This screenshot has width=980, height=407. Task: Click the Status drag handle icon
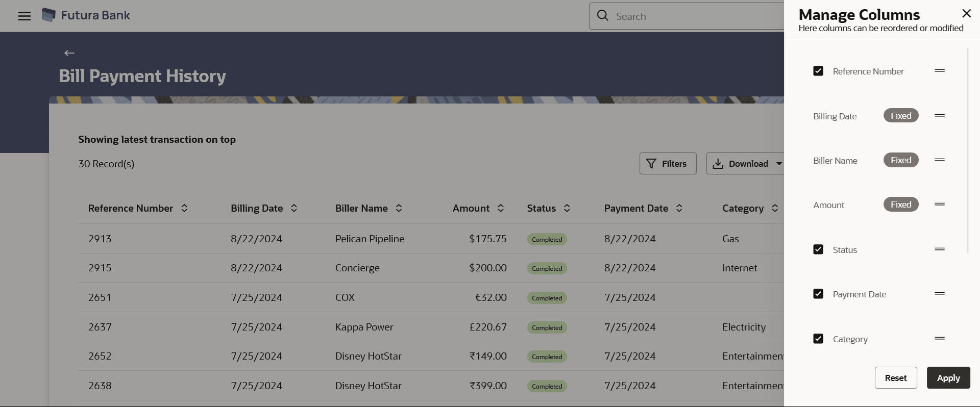tap(940, 249)
